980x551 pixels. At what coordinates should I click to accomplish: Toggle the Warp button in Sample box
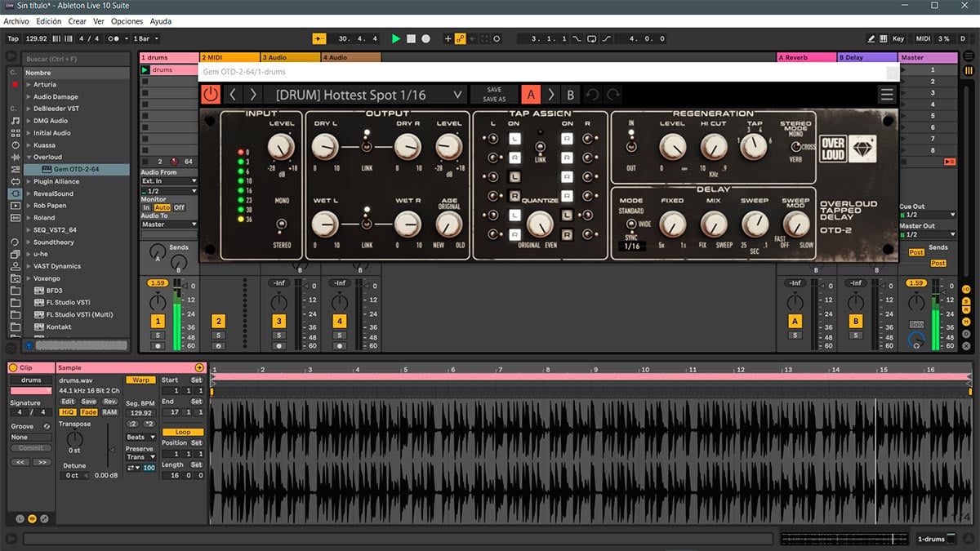(x=140, y=380)
